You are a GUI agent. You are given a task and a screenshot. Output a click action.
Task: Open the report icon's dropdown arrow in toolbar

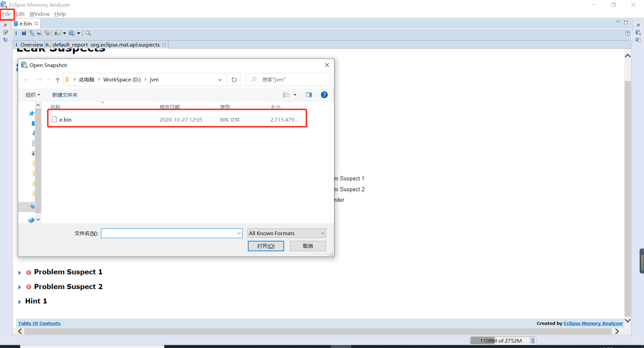(x=64, y=33)
